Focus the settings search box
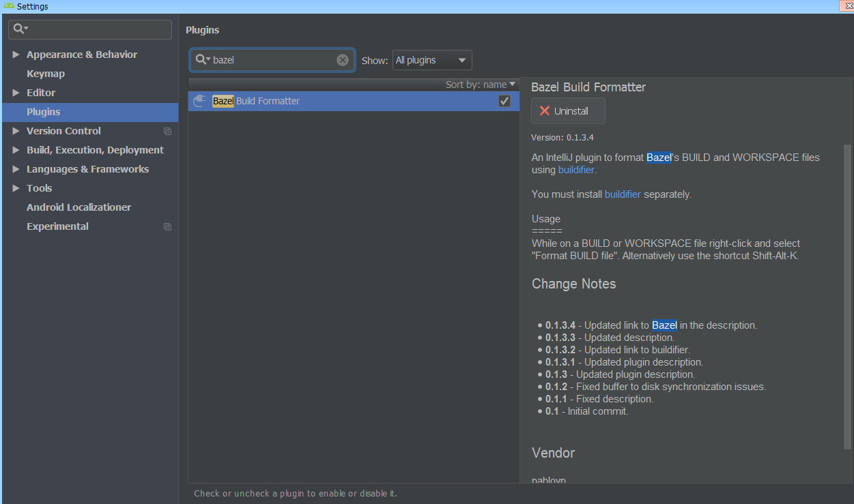 90,29
